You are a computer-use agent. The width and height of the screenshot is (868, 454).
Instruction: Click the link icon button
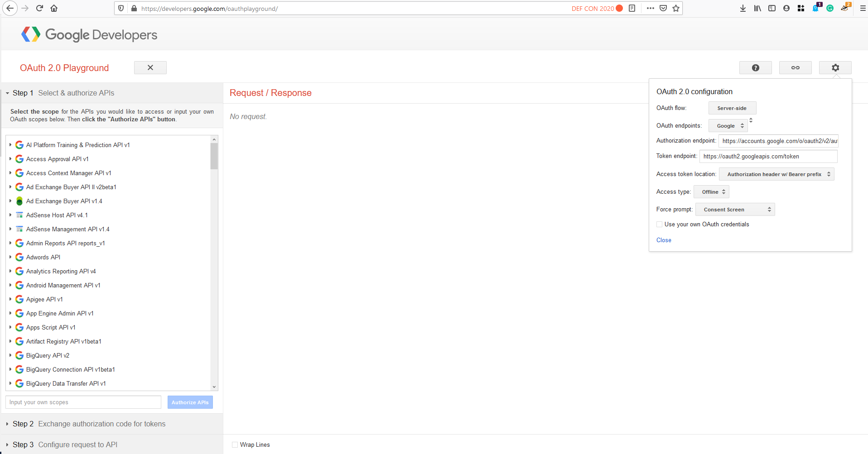click(796, 67)
